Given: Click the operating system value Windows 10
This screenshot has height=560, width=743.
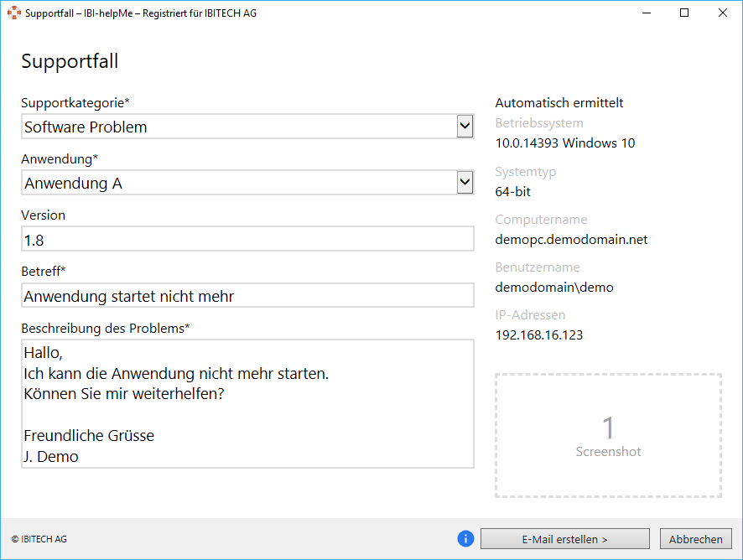Looking at the screenshot, I should pos(564,143).
